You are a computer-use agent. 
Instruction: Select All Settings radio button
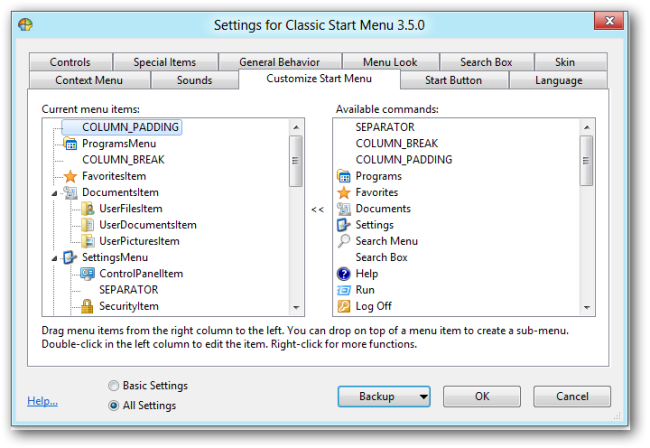tap(113, 405)
